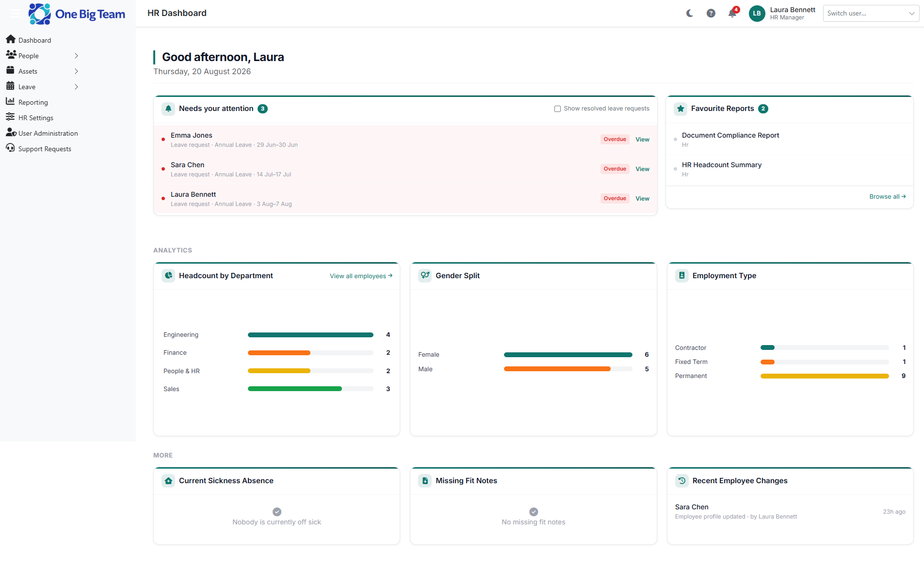Click the Female gender split bar

point(568,355)
